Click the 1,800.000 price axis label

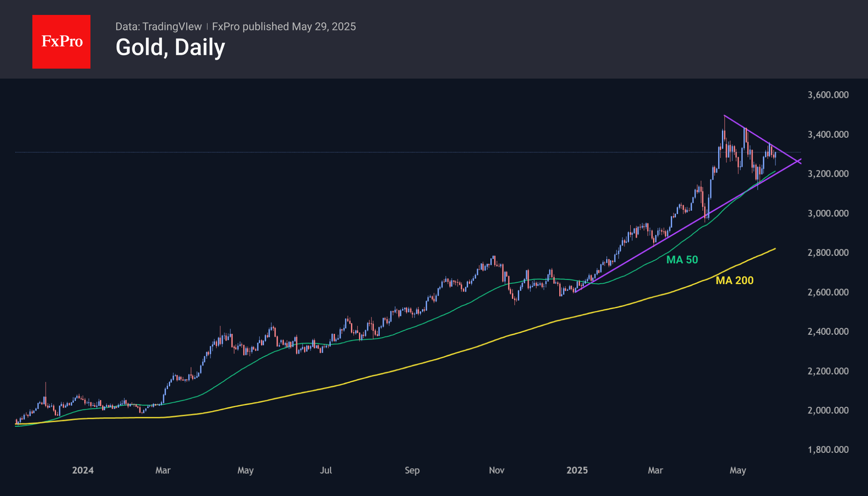pos(828,450)
